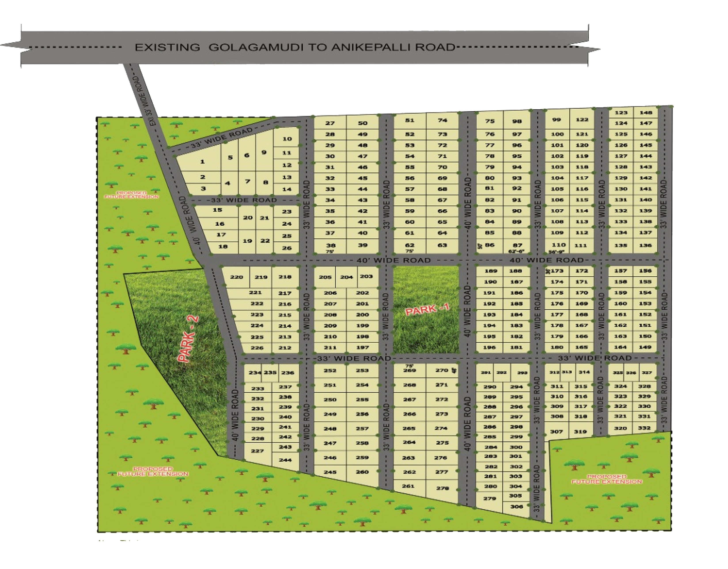Select plot 306 at bottom
The height and width of the screenshot is (569, 728).
[x=516, y=507]
